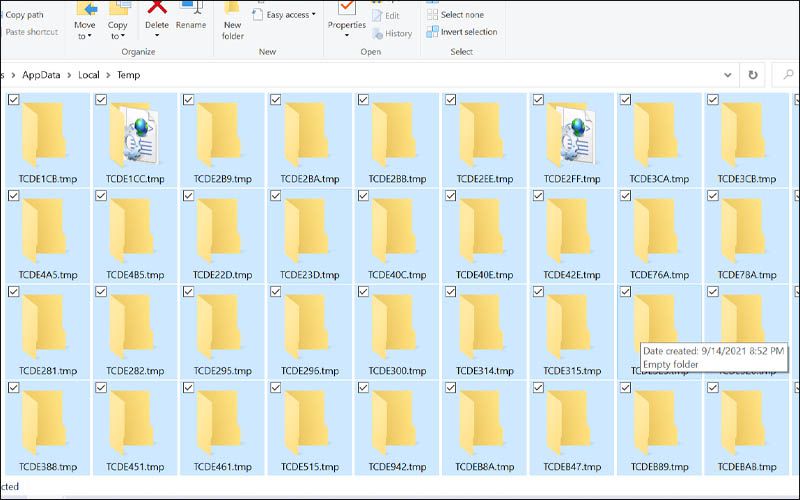Select the TCDE1CC.tmp file icon
The height and width of the screenshot is (500, 800).
133,135
